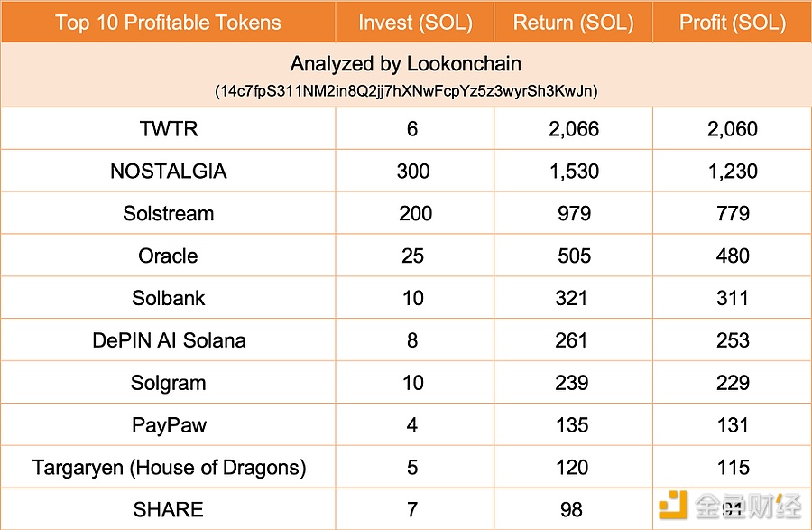This screenshot has height=530, width=812.
Task: Click the SHARE token name
Action: tap(168, 510)
